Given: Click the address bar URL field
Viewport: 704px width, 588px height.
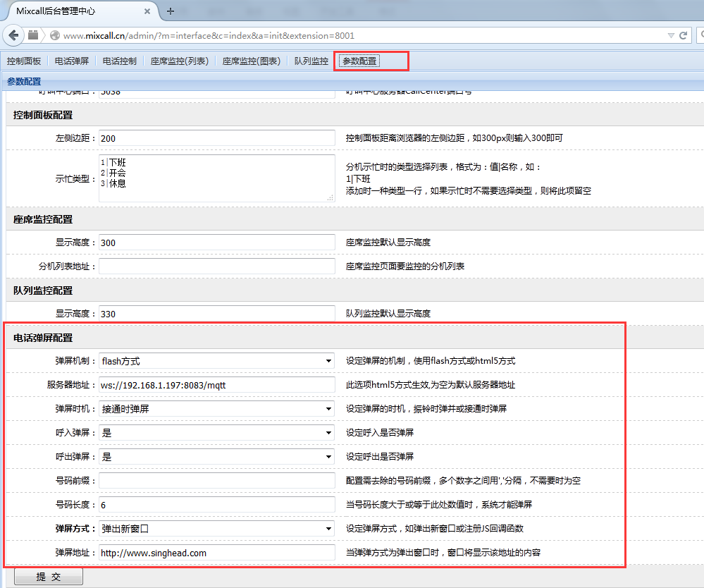Looking at the screenshot, I should coord(352,35).
